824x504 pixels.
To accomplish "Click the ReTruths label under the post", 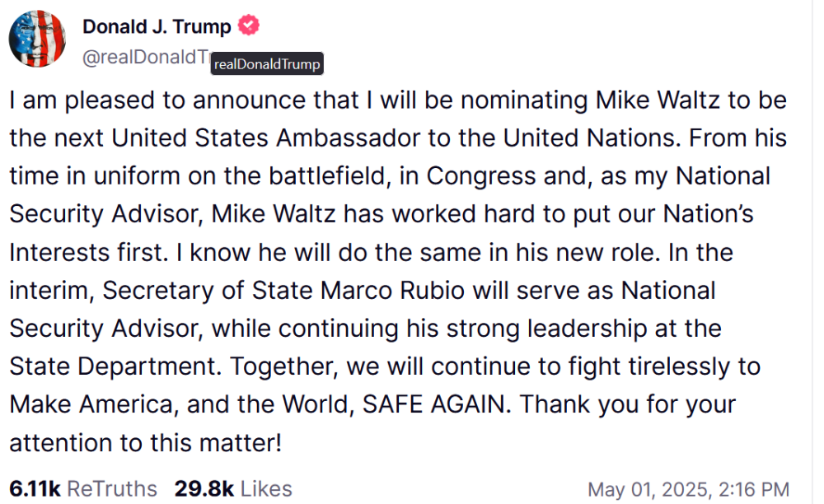I will point(112,488).
